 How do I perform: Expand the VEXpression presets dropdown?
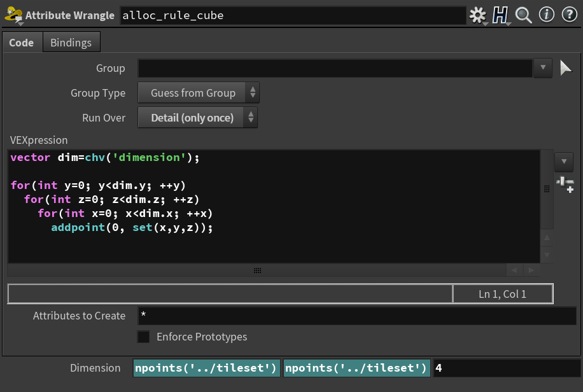(564, 162)
